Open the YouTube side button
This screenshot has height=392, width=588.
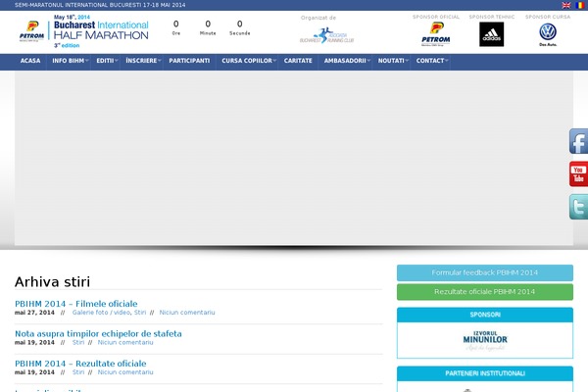[578, 174]
